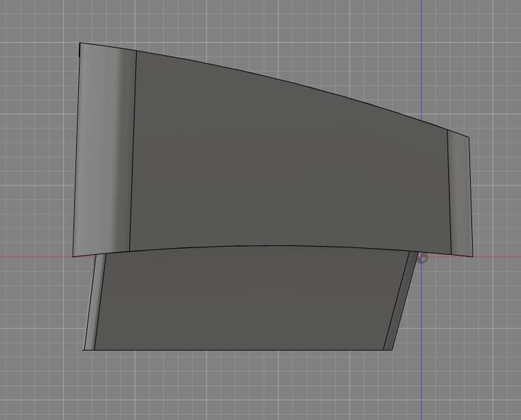The width and height of the screenshot is (521, 420).
Task: Select the top-left corner vertex of model
Action: 80,43
